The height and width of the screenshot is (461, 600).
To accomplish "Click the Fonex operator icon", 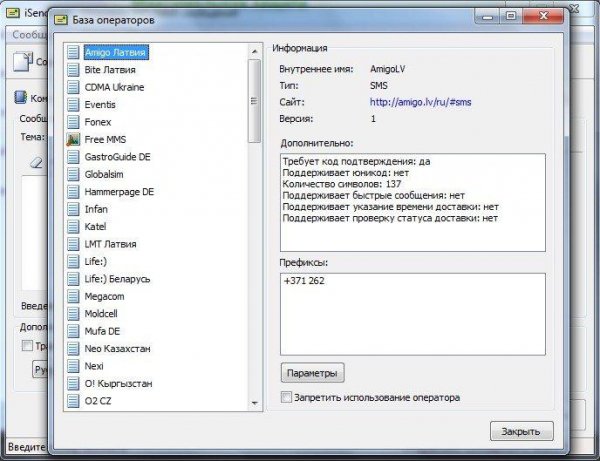I will tap(73, 122).
